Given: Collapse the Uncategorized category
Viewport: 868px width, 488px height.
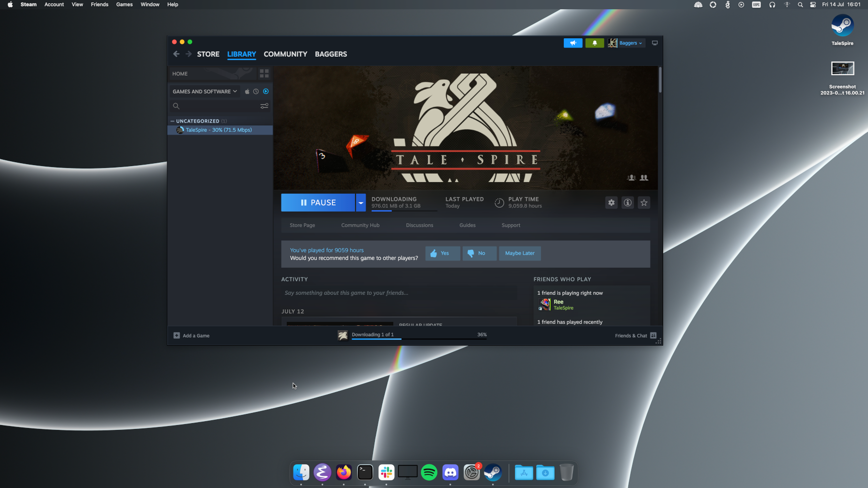Looking at the screenshot, I should 172,121.
